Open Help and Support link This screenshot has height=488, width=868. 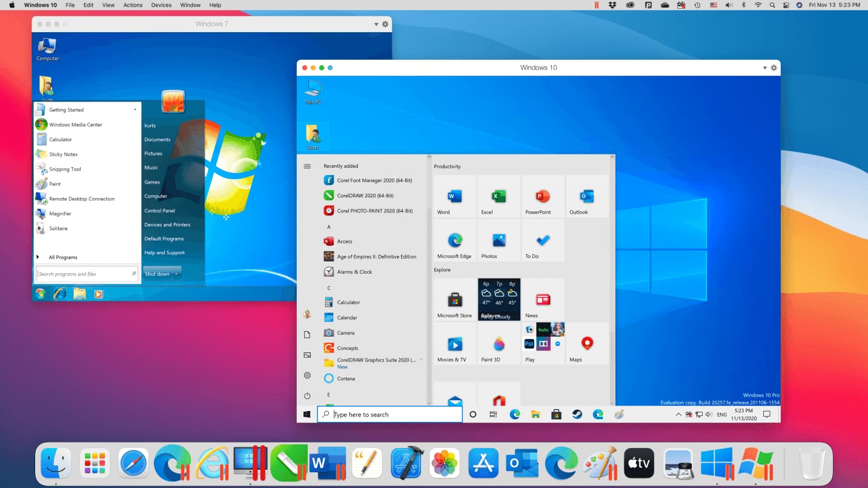click(x=164, y=252)
